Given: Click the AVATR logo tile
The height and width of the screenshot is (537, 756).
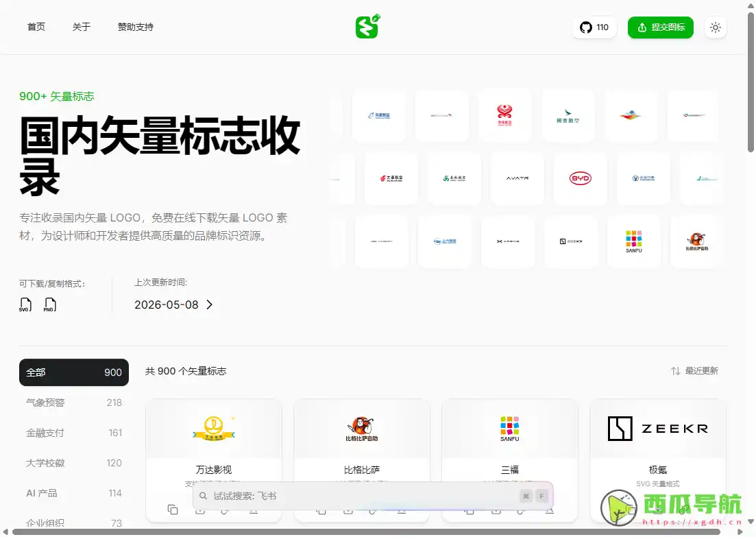Looking at the screenshot, I should (517, 178).
